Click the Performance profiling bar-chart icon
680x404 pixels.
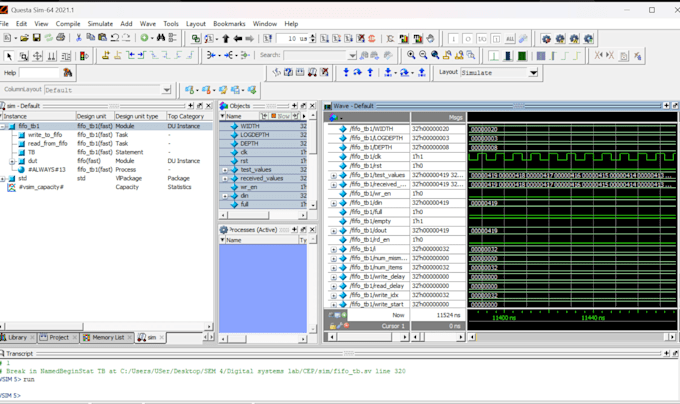pos(403,39)
